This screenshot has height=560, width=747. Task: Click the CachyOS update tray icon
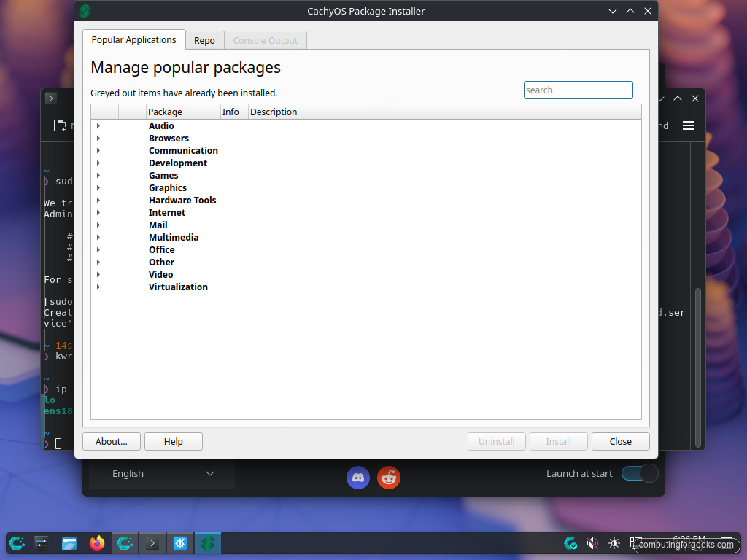coord(570,543)
